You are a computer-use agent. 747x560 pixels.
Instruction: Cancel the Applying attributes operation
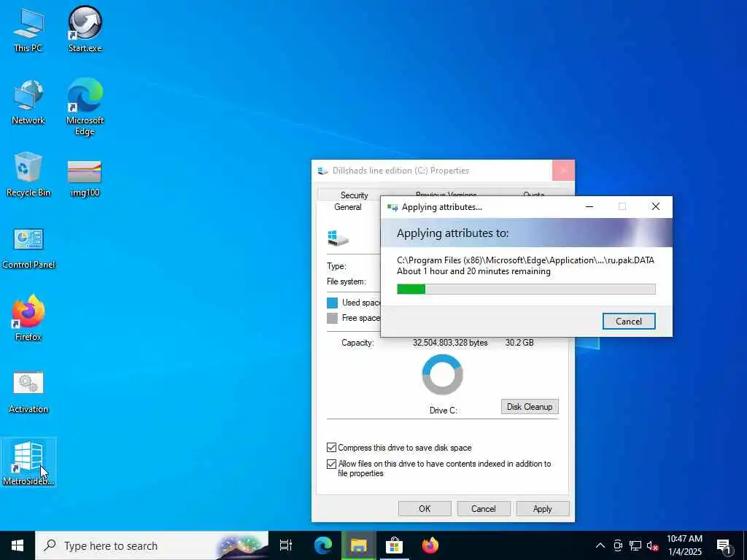[x=628, y=322]
